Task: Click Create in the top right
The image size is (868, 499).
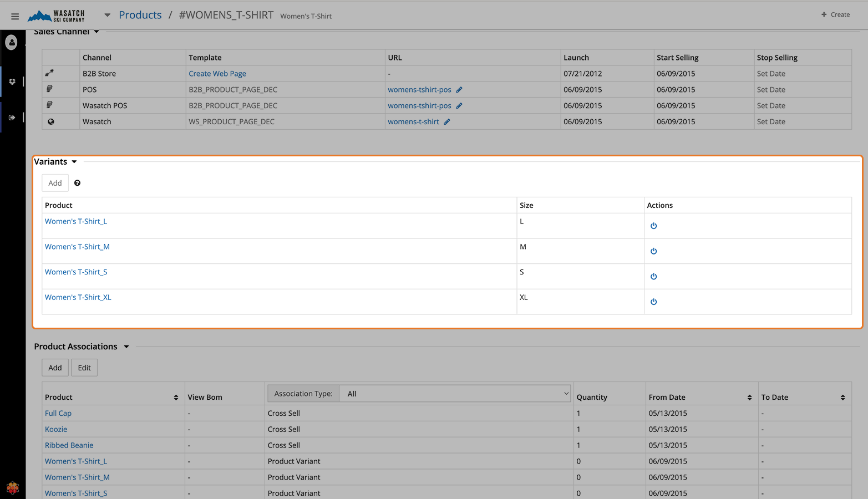Action: pyautogui.click(x=835, y=15)
